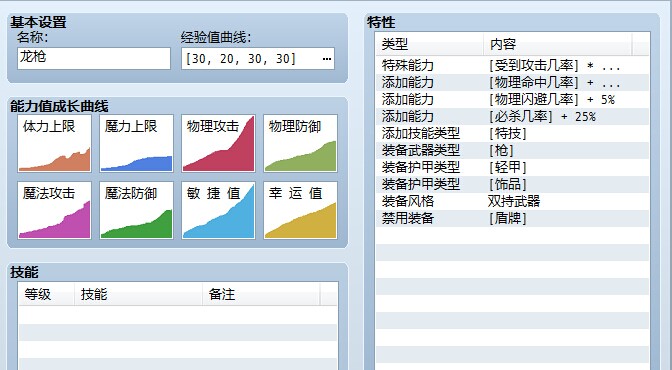672x370 pixels.
Task: Open the 幸运值 growth curve thumbnail
Action: tap(300, 210)
